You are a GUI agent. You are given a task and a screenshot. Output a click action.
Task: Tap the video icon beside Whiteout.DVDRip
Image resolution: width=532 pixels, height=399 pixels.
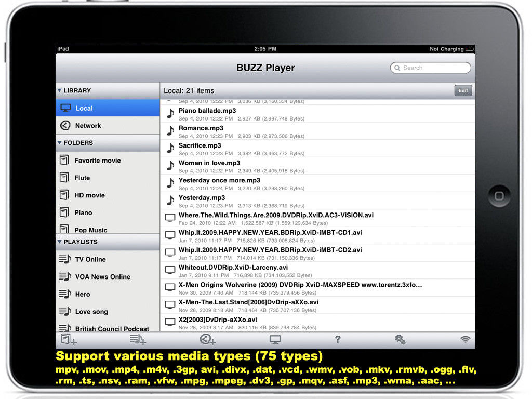tap(170, 270)
